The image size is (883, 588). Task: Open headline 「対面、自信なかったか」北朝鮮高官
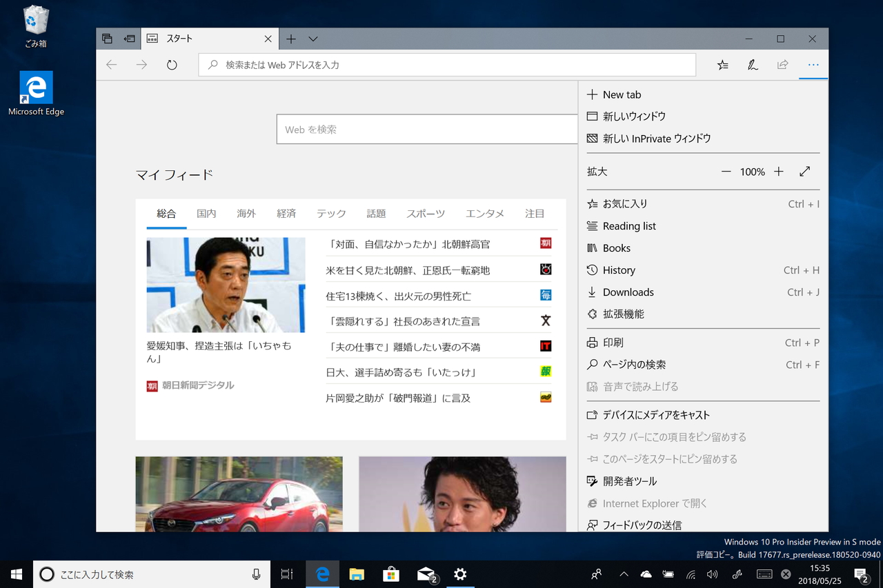pos(408,244)
